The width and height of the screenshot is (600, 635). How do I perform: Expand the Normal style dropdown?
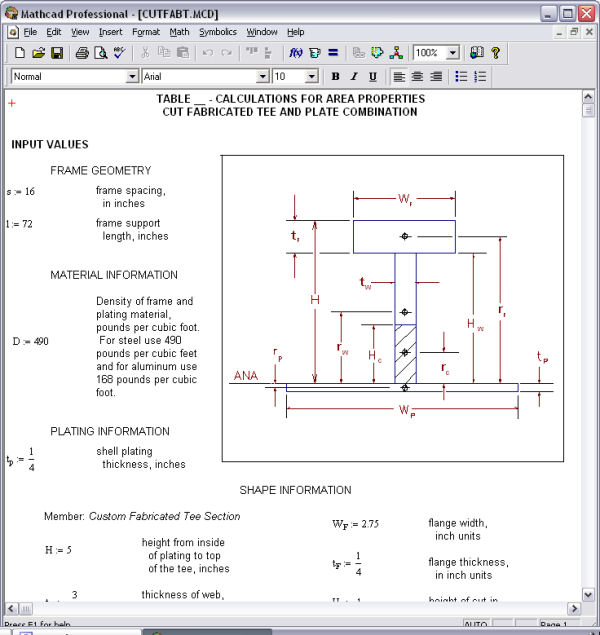click(132, 77)
